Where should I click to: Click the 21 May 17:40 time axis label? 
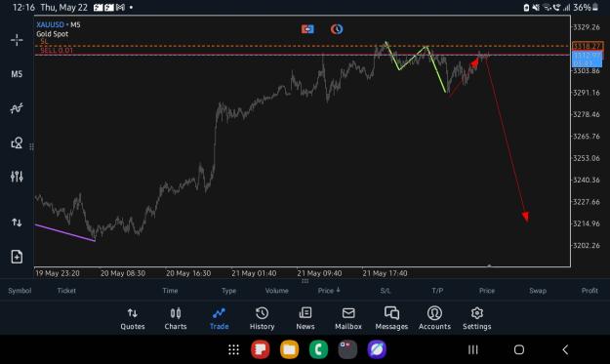(385, 273)
